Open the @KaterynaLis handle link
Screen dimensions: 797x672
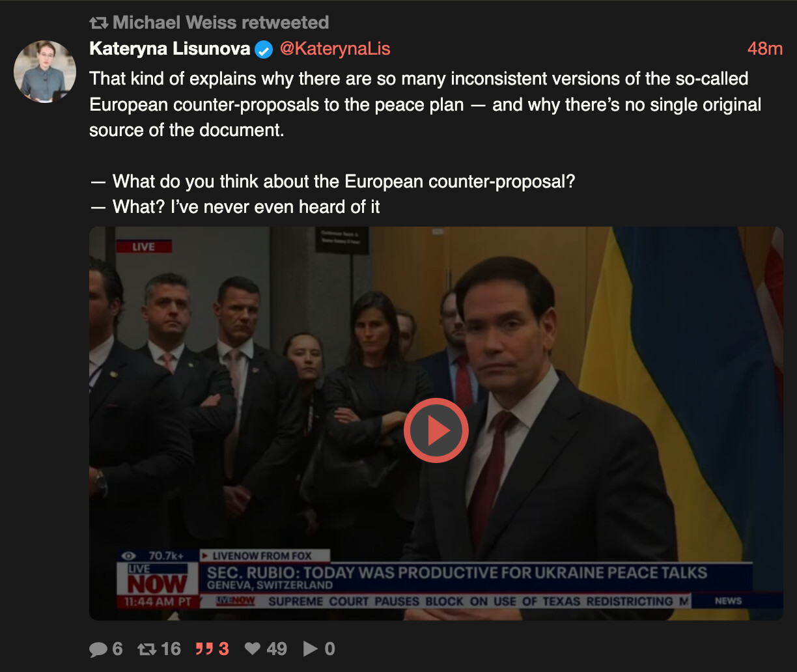(335, 49)
